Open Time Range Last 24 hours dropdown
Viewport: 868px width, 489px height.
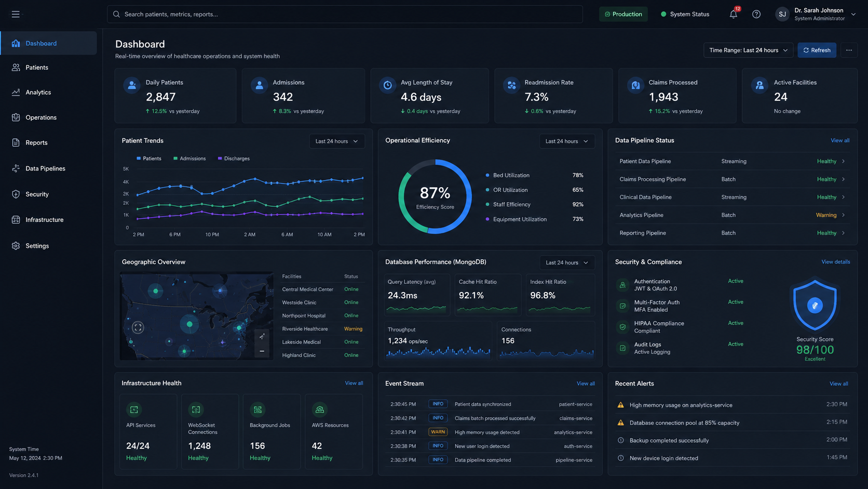[x=748, y=50]
